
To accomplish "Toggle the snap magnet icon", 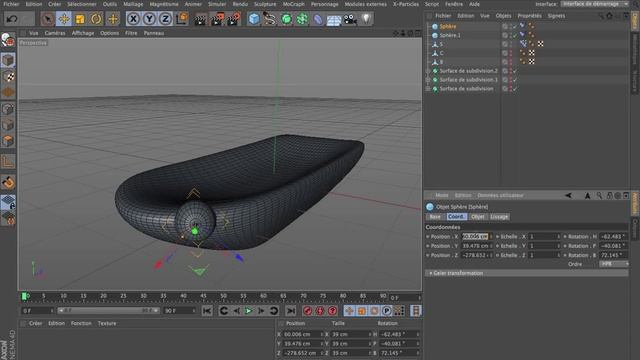I will (8, 182).
